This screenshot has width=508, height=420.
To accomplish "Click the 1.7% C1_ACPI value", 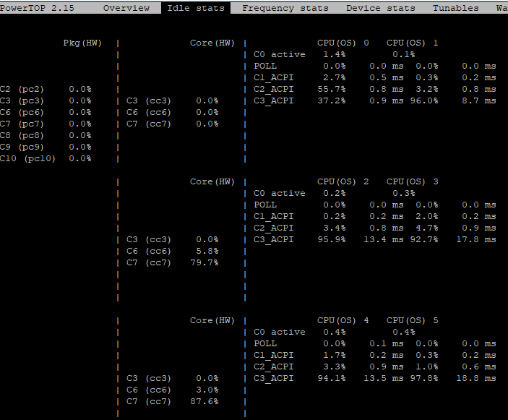I will 335,355.
